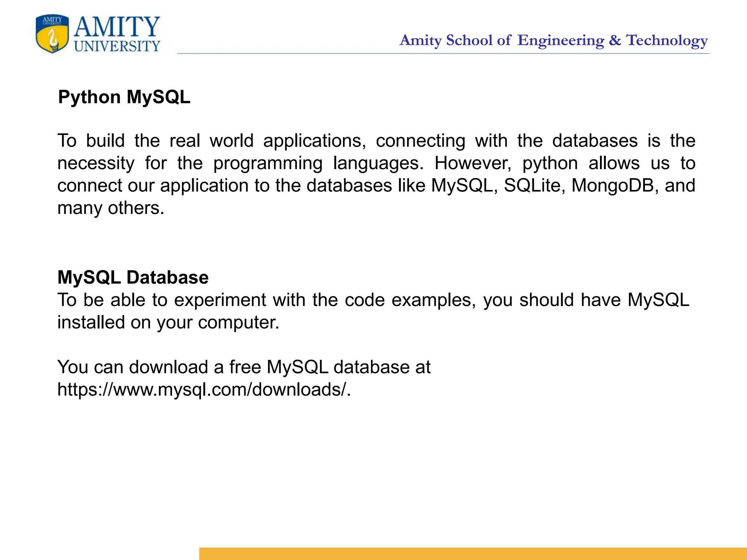The width and height of the screenshot is (747, 560).
Task: Click the phrase 'many others.'
Action: [111, 208]
